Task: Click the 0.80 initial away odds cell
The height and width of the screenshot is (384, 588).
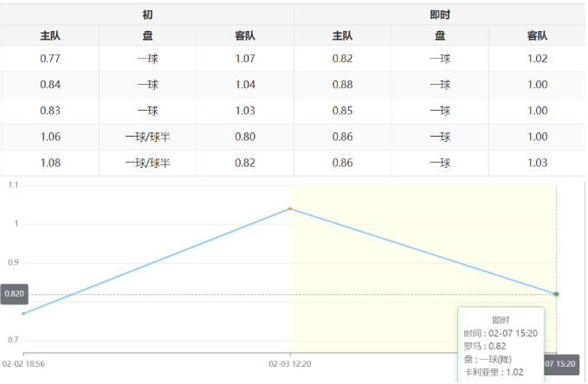Action: tap(245, 137)
